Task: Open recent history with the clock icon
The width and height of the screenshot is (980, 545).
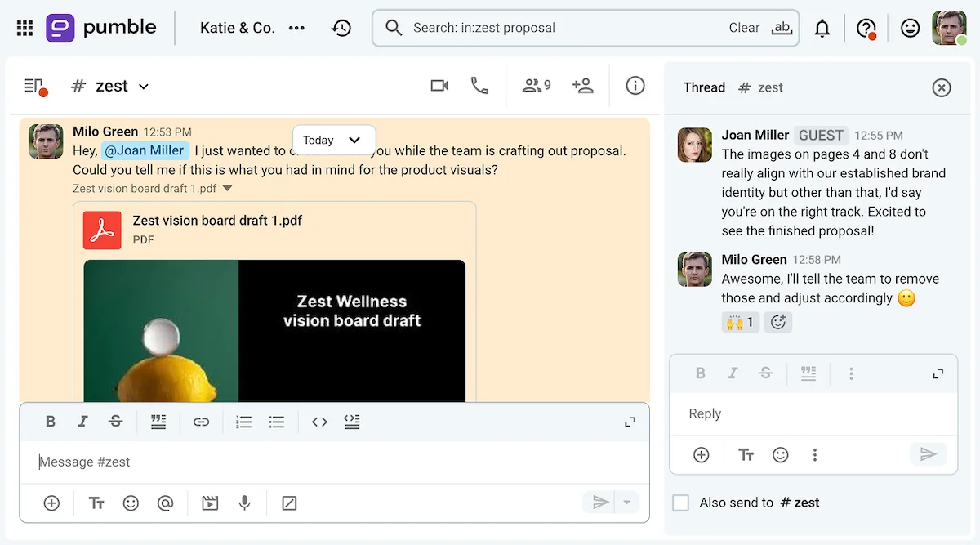Action: pos(341,27)
